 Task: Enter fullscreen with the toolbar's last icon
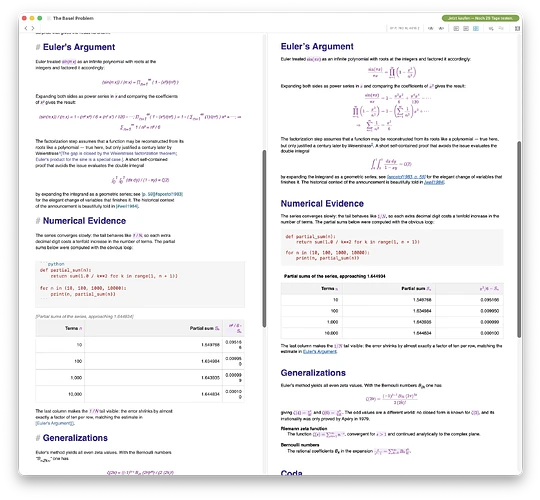pyautogui.click(x=517, y=29)
